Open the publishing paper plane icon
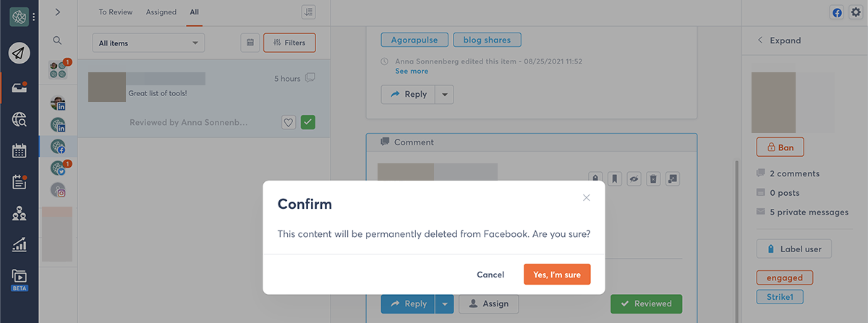Viewport: 868px width, 323px height. (20, 53)
